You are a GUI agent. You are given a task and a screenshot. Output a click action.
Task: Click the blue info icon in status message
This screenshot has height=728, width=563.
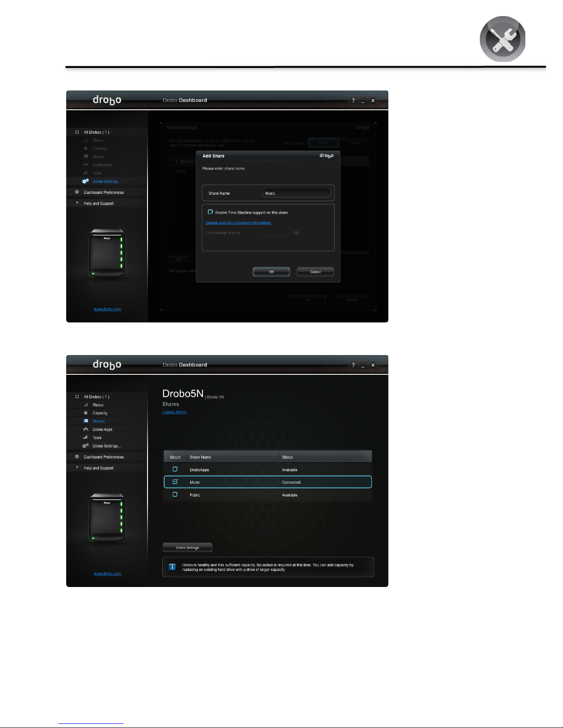pyautogui.click(x=172, y=567)
